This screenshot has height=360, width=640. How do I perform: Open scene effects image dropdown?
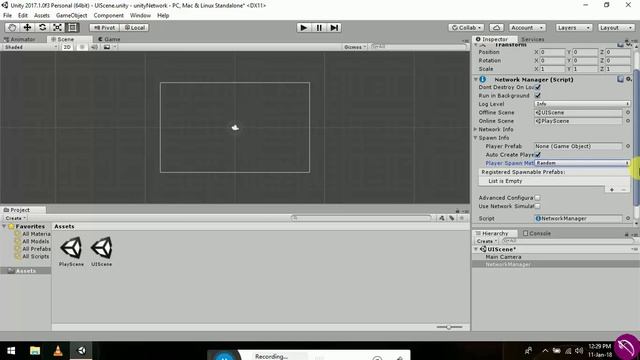pyautogui.click(x=109, y=47)
